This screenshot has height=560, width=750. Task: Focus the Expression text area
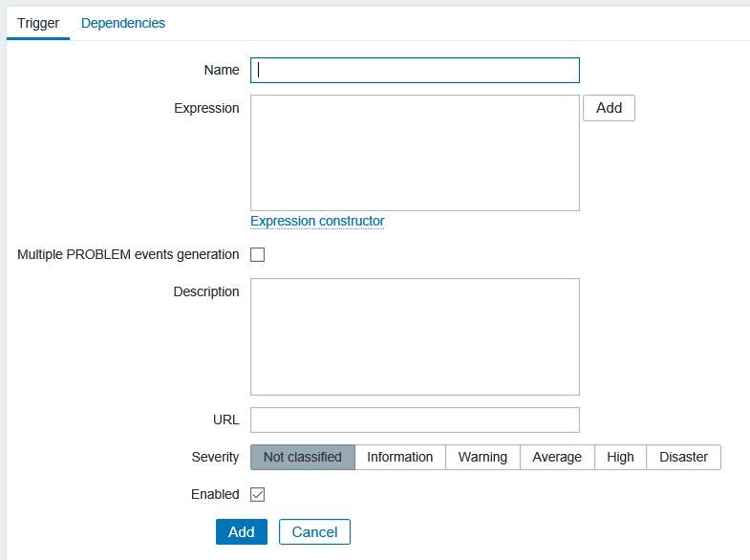[x=415, y=152]
